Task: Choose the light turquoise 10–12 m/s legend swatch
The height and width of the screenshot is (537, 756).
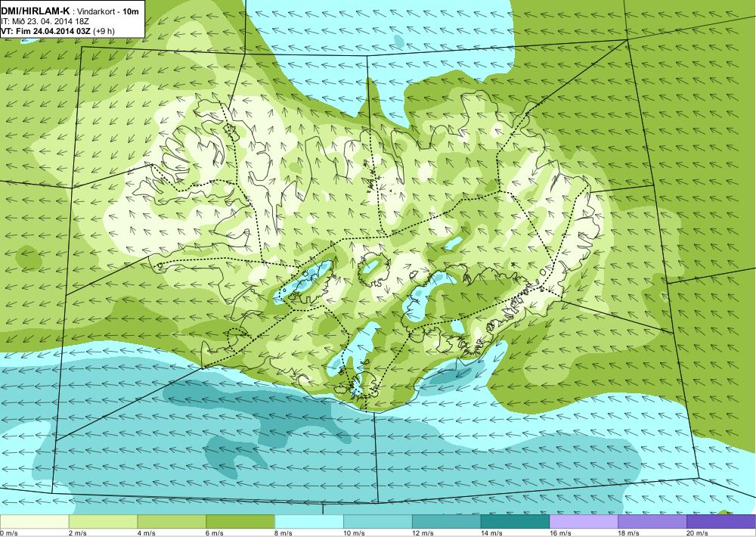Action: (378, 522)
